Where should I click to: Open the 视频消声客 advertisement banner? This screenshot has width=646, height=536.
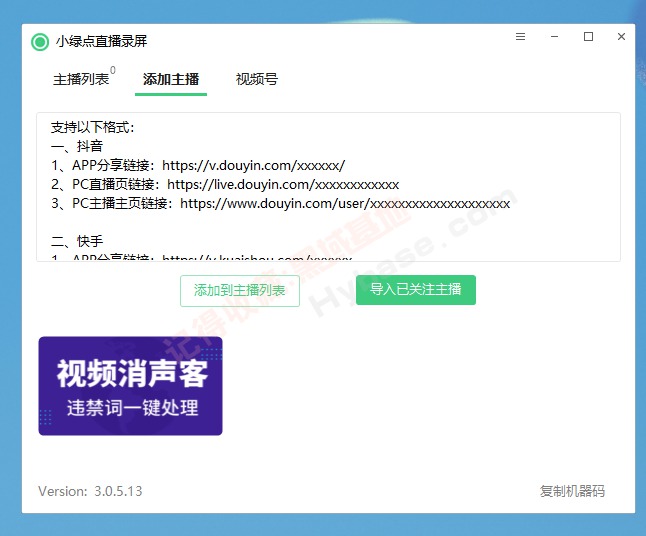click(x=130, y=386)
